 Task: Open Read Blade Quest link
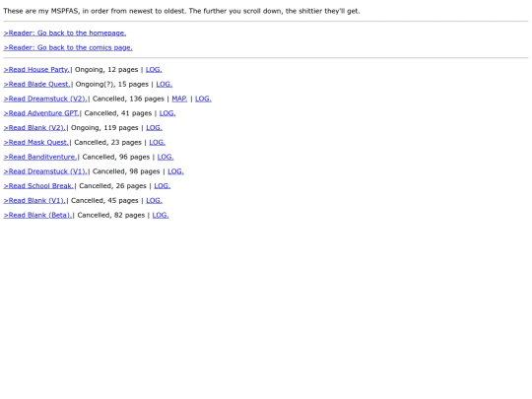coord(37,84)
